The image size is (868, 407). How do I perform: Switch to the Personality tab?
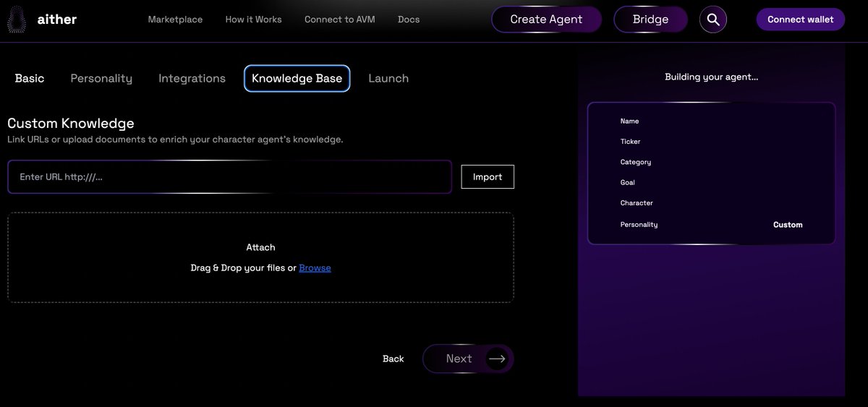coord(101,78)
